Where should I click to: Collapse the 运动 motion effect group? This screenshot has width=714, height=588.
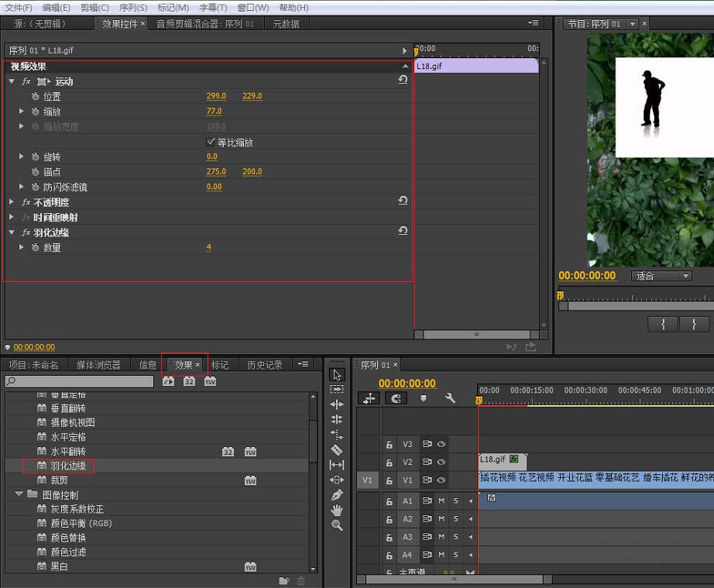coord(12,81)
